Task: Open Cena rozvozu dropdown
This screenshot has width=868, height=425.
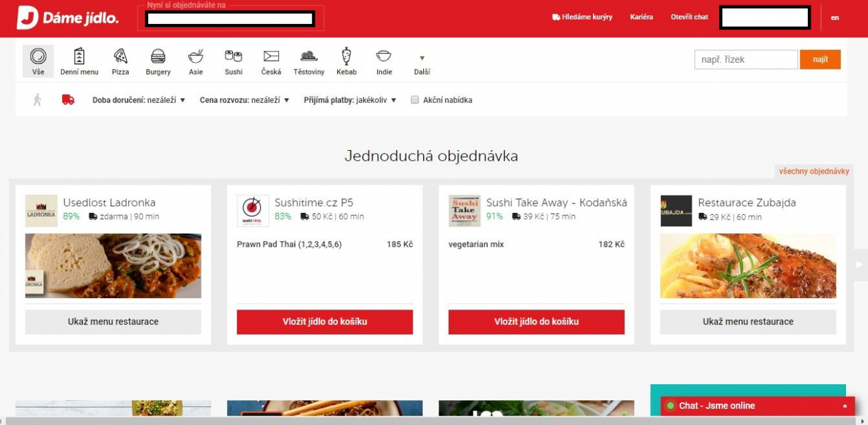Action: coord(244,100)
